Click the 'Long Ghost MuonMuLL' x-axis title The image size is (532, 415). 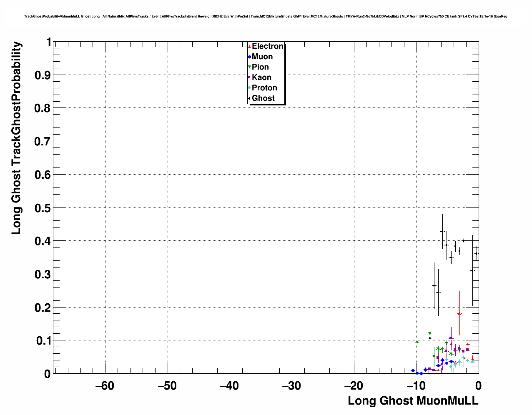click(x=413, y=401)
